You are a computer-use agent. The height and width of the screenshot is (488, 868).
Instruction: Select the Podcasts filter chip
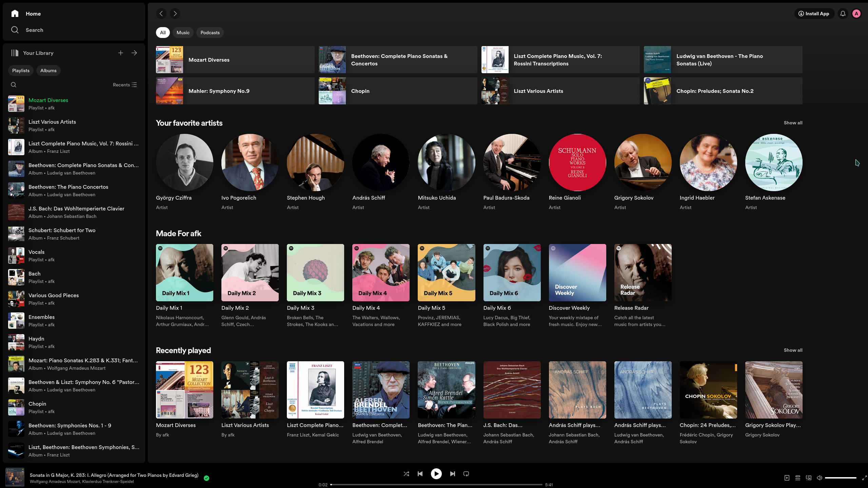210,33
